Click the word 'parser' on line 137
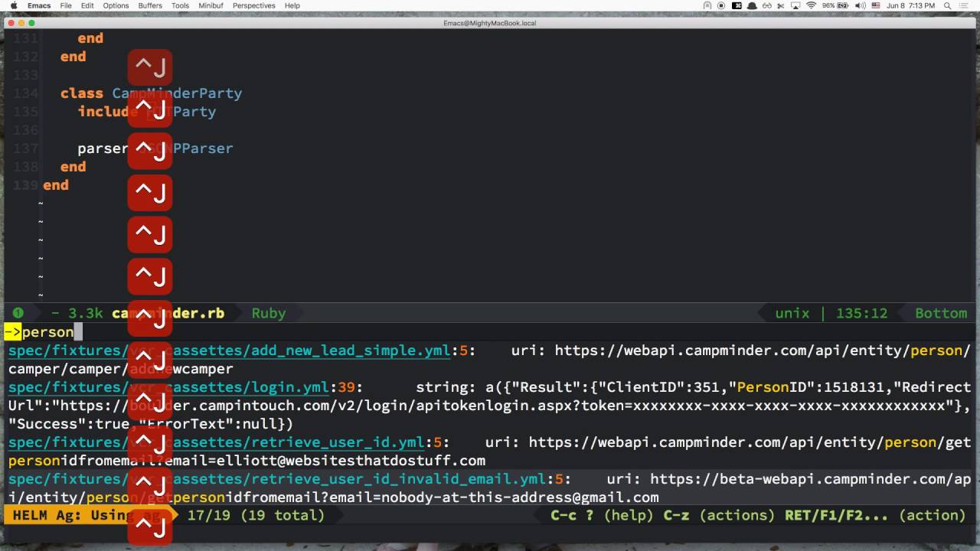The height and width of the screenshot is (551, 980). click(x=103, y=148)
